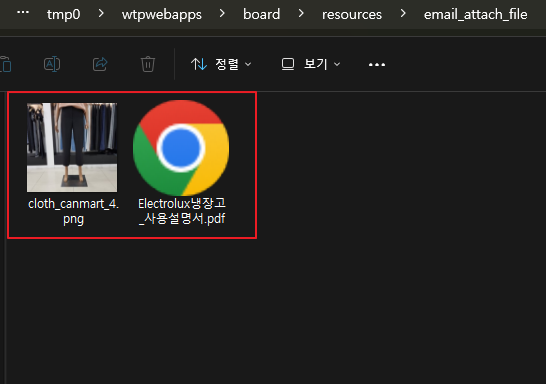Click the Electrolux냉장고_사용설명서.pdf file name
This screenshot has height=384, width=546.
pyautogui.click(x=182, y=211)
